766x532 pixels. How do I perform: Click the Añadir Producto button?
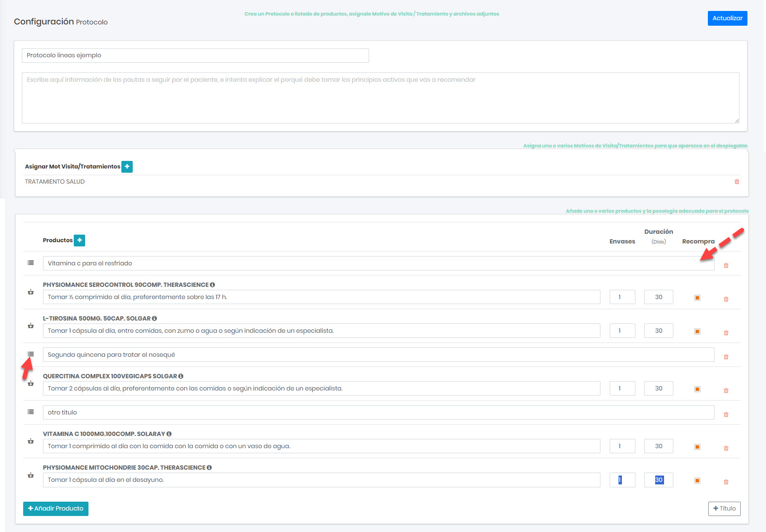coord(56,508)
